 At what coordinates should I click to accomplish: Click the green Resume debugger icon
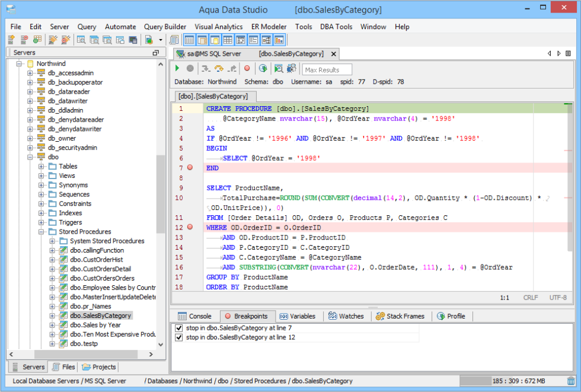pyautogui.click(x=177, y=68)
